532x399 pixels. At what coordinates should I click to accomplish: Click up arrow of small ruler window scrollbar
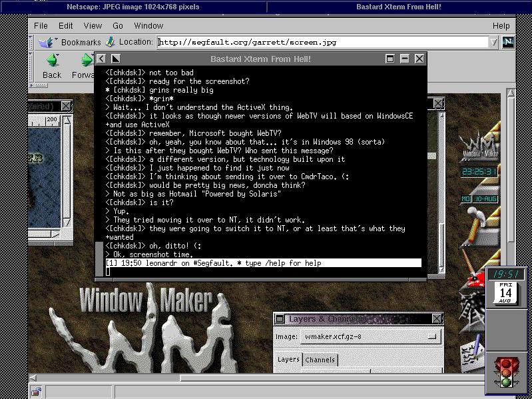click(x=67, y=121)
